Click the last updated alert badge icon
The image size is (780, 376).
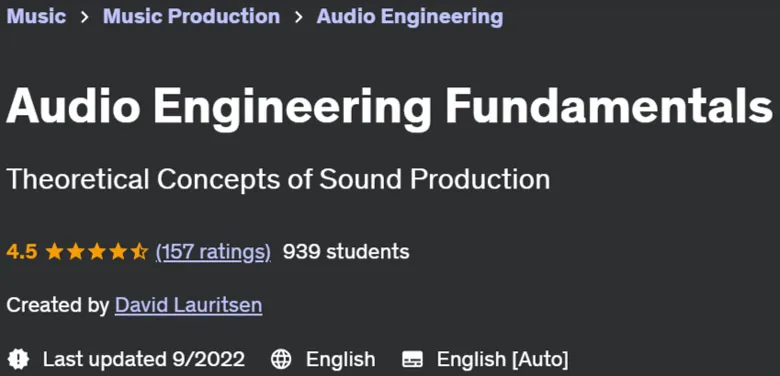click(x=18, y=359)
